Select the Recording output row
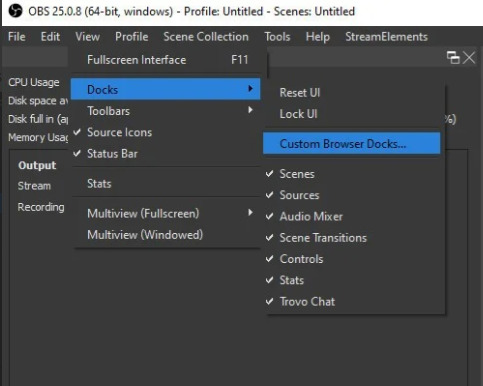This screenshot has width=483, height=386. (41, 207)
